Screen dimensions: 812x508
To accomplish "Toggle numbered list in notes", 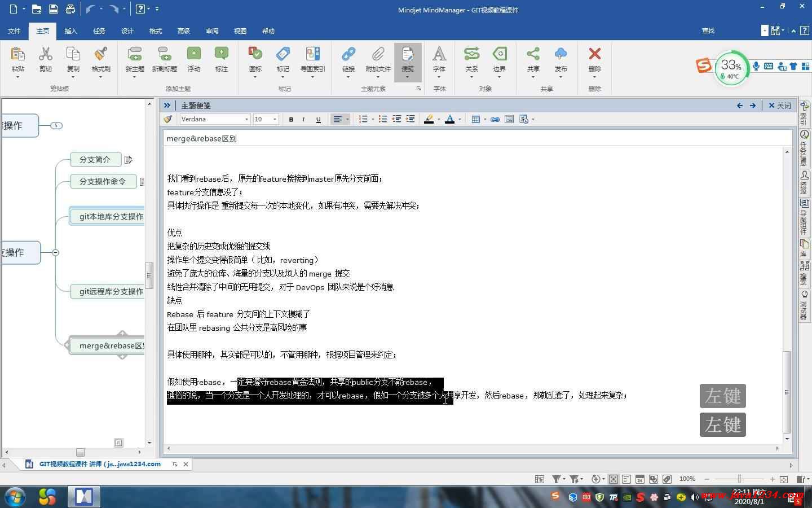I will coord(363,119).
